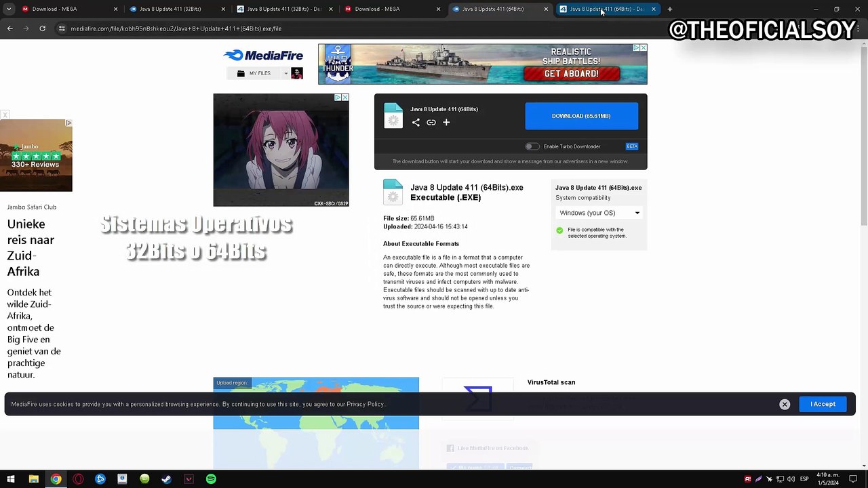This screenshot has height=488, width=868.
Task: Click the page vertical scrollbar
Action: pyautogui.click(x=864, y=254)
